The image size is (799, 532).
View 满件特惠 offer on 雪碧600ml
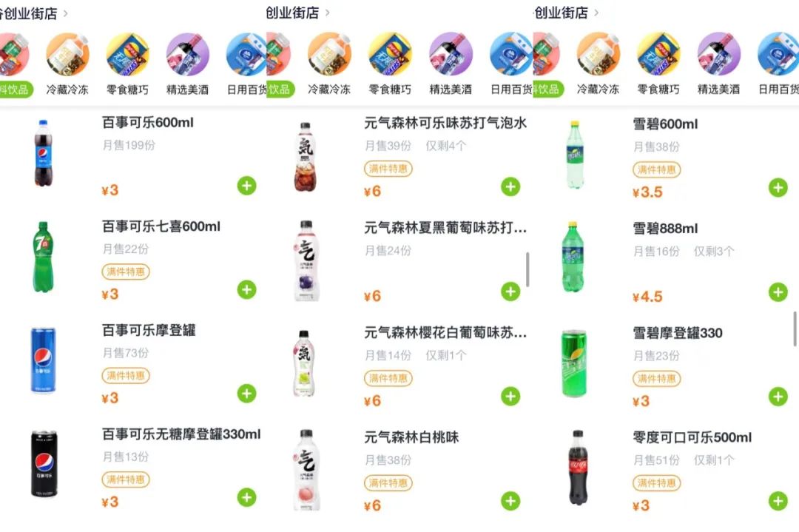(656, 169)
